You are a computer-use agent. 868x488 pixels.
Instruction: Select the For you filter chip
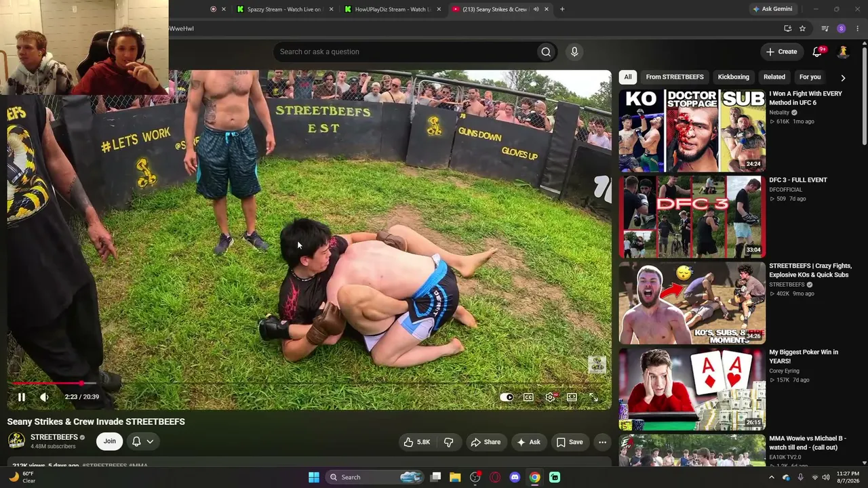tap(810, 77)
